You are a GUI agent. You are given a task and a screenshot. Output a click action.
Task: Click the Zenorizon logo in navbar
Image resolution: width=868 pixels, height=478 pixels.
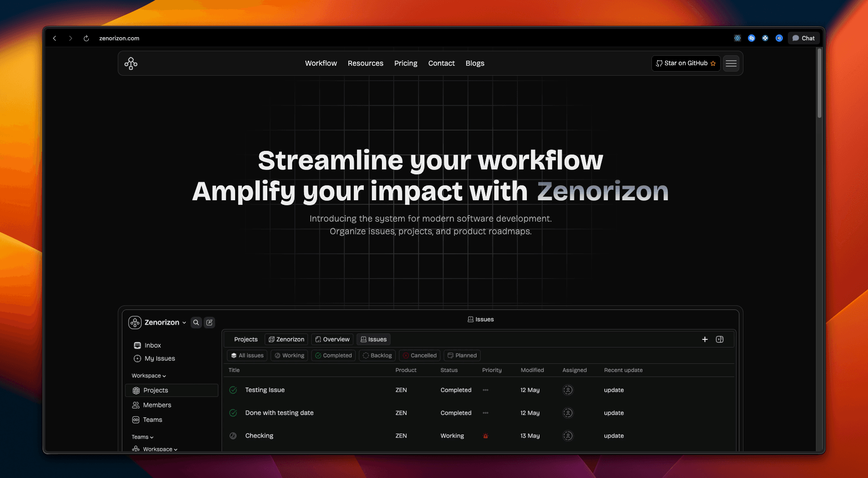tap(131, 63)
